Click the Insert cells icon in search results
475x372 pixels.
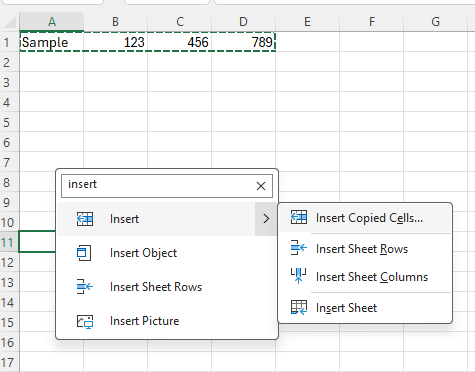pos(85,219)
